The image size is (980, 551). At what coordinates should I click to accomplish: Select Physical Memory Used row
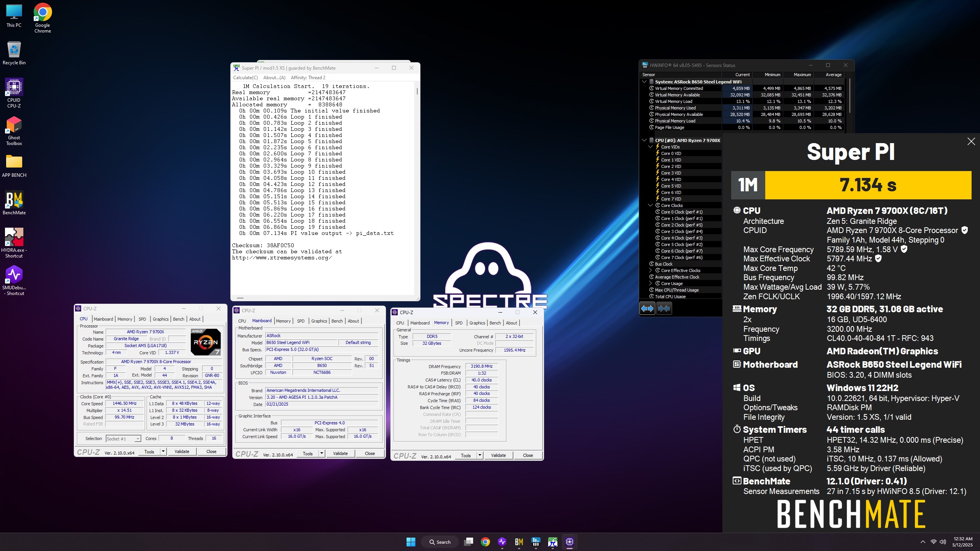point(743,108)
